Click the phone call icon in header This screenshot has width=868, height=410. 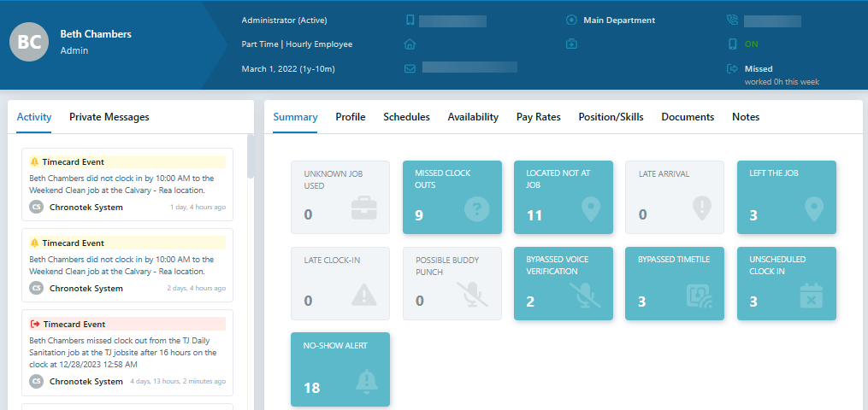tap(732, 20)
